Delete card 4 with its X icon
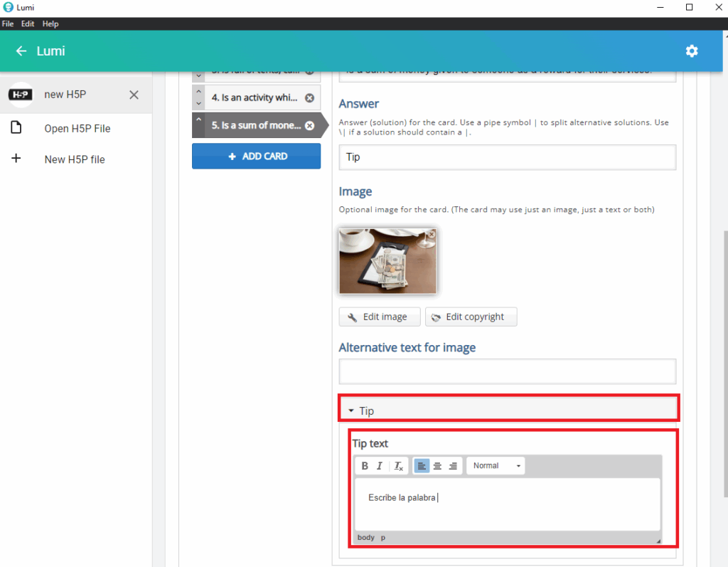The height and width of the screenshot is (567, 728). tap(309, 98)
